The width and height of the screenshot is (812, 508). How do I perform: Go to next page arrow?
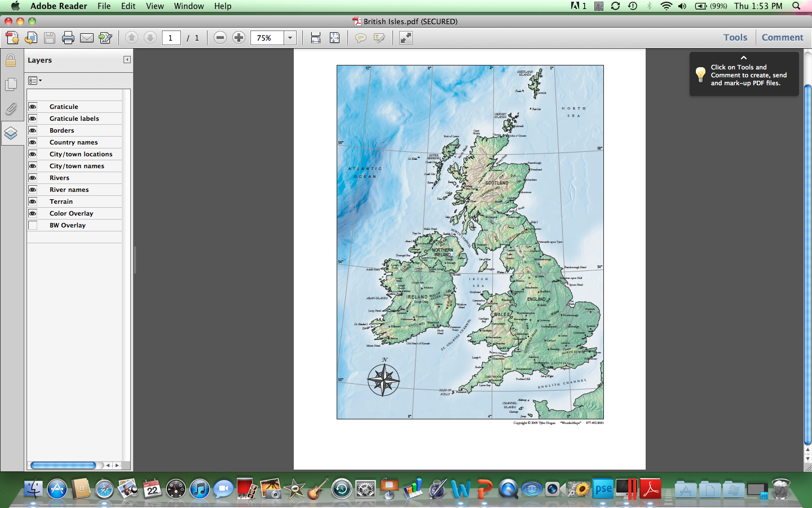[150, 38]
